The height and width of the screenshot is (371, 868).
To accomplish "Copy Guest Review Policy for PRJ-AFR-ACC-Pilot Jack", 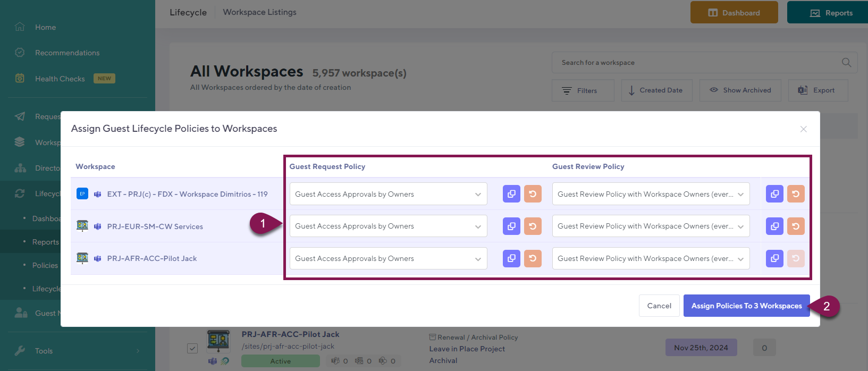I will coord(774,258).
